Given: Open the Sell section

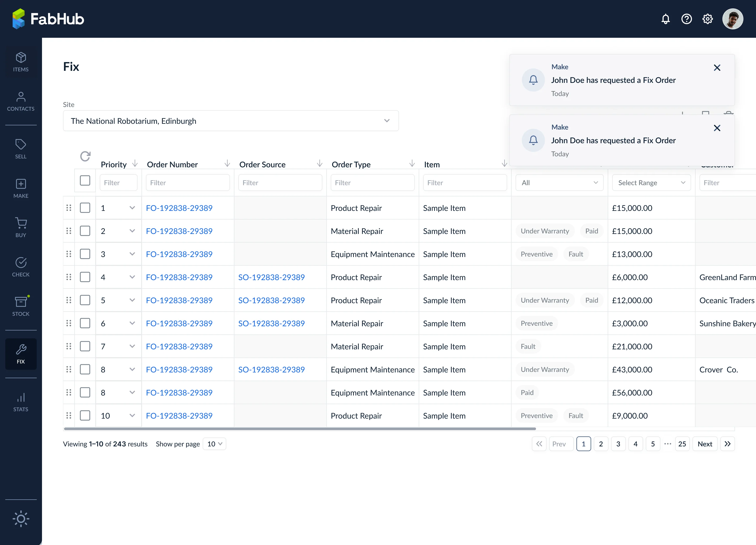Looking at the screenshot, I should click(x=21, y=149).
